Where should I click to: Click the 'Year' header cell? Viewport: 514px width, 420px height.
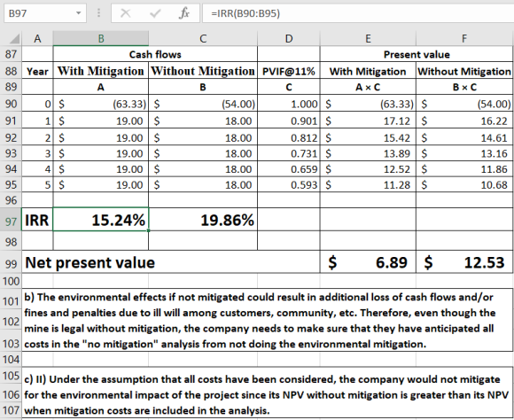click(37, 71)
